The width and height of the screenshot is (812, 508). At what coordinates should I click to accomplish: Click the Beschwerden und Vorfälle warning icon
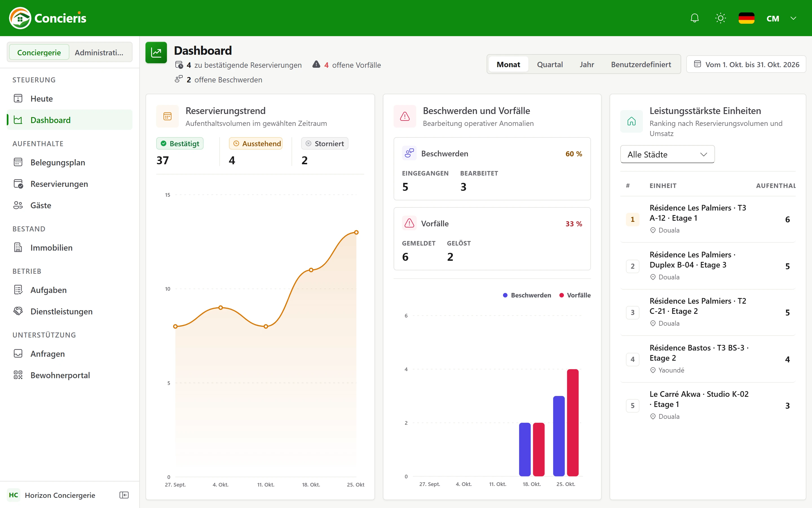pos(405,116)
